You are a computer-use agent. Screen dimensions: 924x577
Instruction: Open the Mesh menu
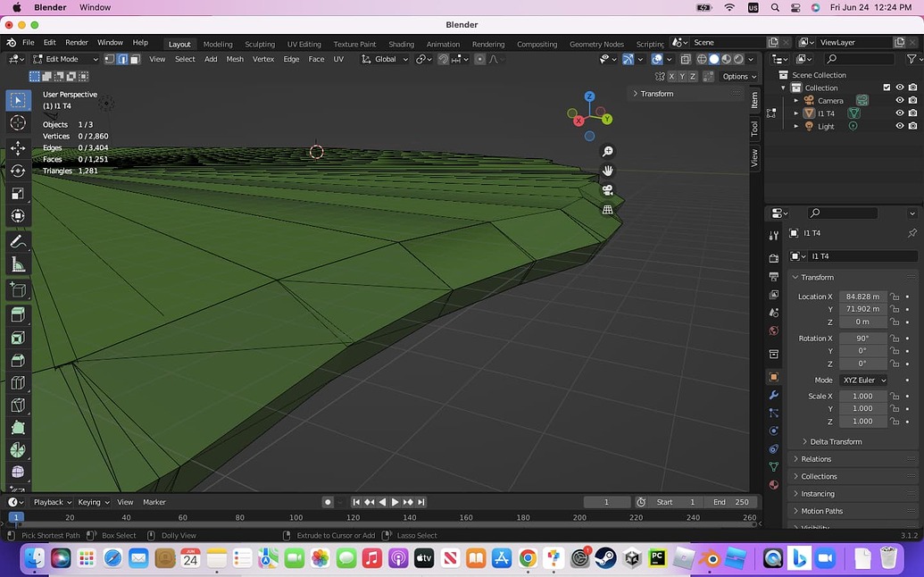pos(235,59)
